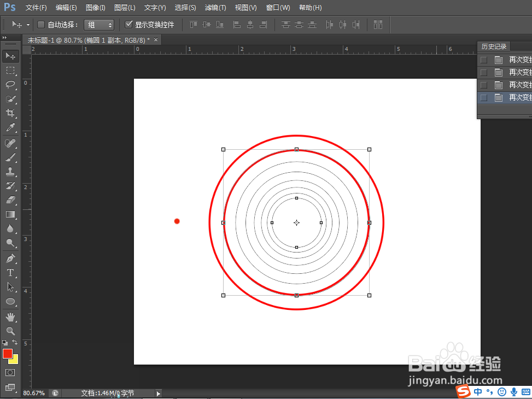Switch to the 历史记录 panel tab
This screenshot has height=399, width=532.
point(494,46)
